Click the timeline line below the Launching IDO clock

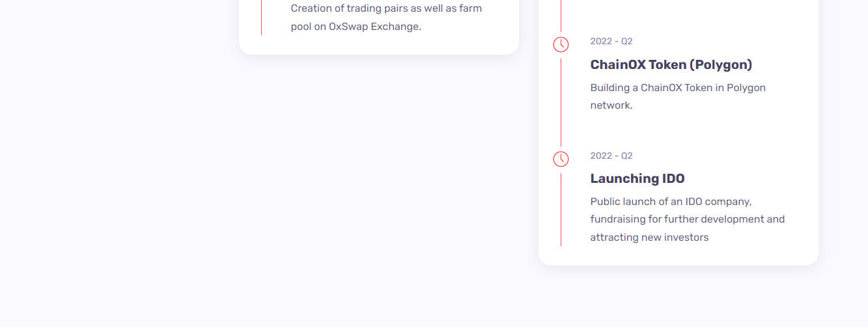coord(561,209)
